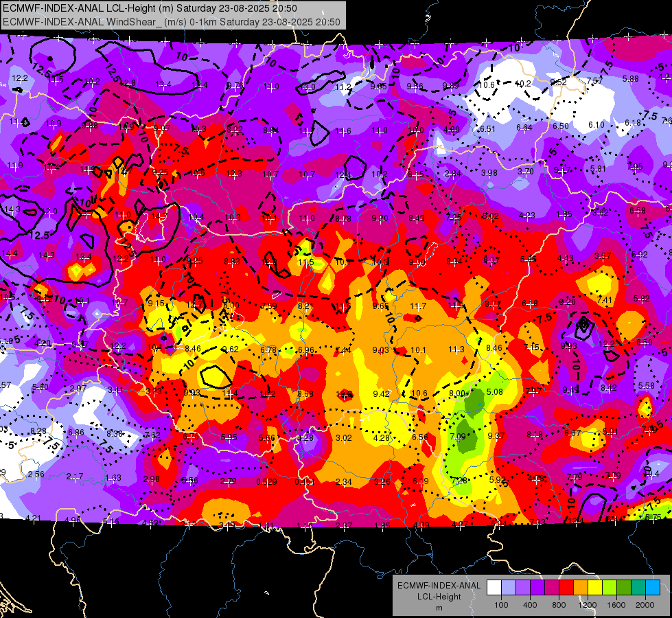Image resolution: width=672 pixels, height=618 pixels.
Task: Click the map value 12.8
Action: pyautogui.click(x=128, y=83)
